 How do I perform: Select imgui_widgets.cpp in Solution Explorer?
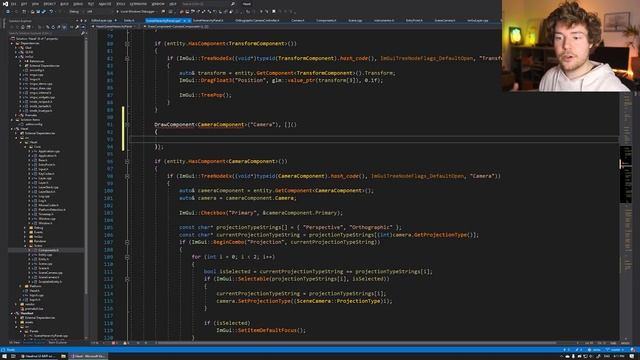pyautogui.click(x=42, y=97)
